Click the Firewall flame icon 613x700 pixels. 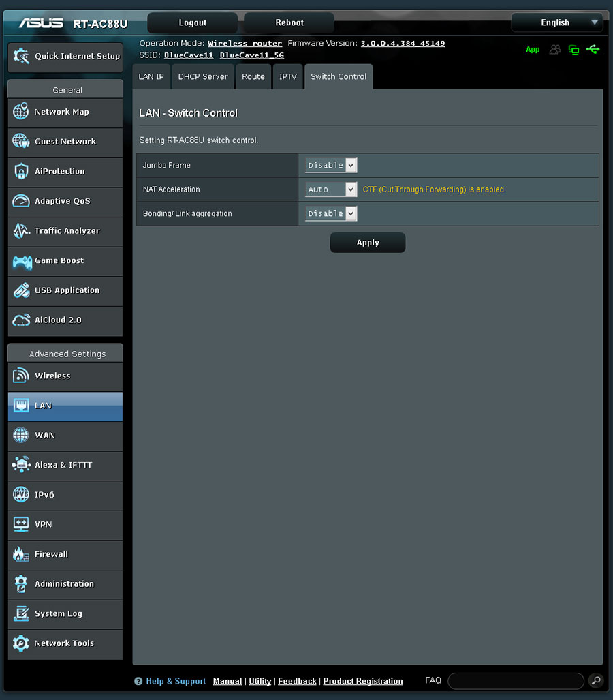click(x=20, y=554)
